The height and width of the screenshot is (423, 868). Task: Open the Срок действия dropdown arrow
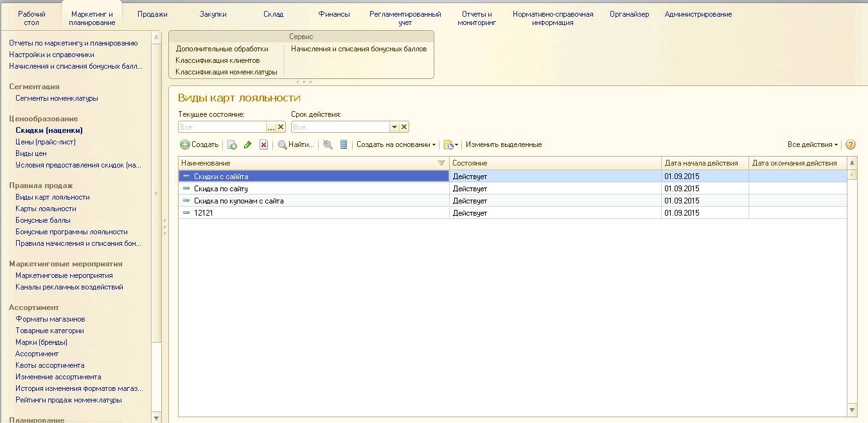point(394,127)
